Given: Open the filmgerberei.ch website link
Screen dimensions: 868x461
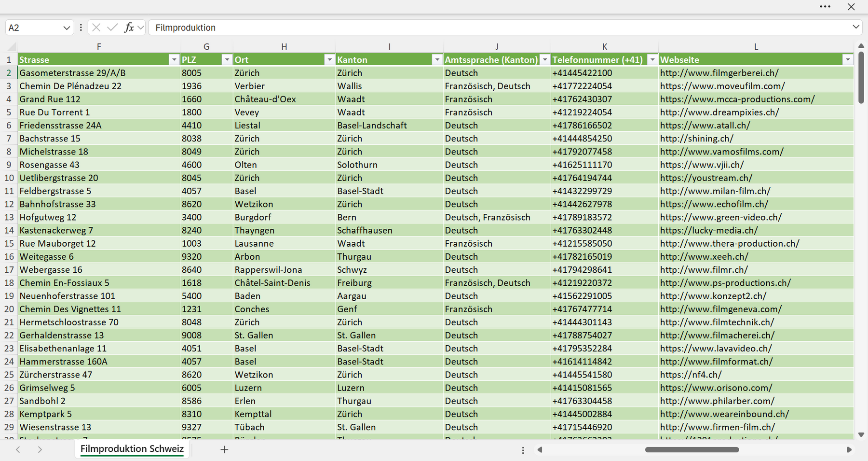Looking at the screenshot, I should pos(719,73).
